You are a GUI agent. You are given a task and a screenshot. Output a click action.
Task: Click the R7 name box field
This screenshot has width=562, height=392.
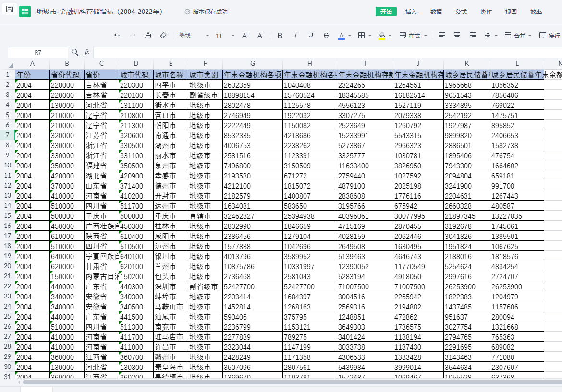(x=38, y=52)
